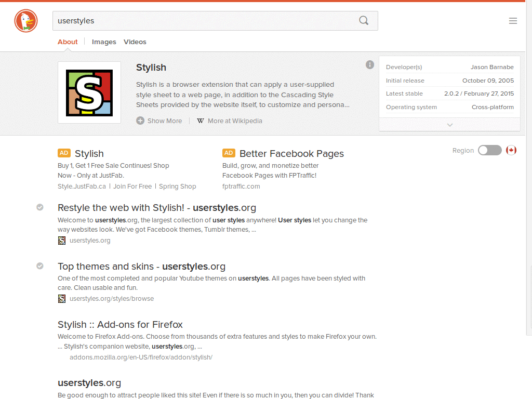Screen dimensions: 532x399
Task: Open the fptraffic.com ad link
Action: tap(241, 186)
